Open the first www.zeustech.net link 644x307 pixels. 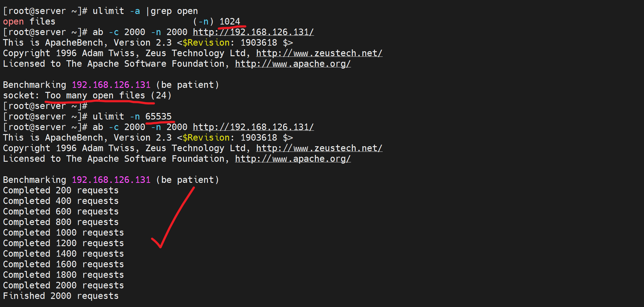point(319,53)
